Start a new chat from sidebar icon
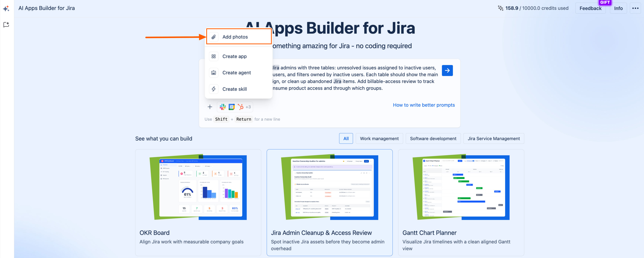The height and width of the screenshot is (258, 644). (6, 24)
